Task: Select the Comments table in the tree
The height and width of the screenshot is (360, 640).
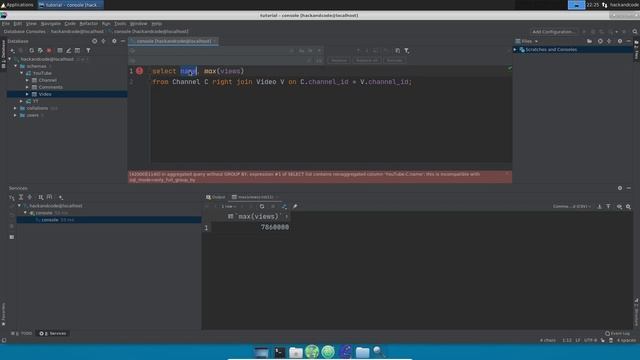Action: [51, 87]
